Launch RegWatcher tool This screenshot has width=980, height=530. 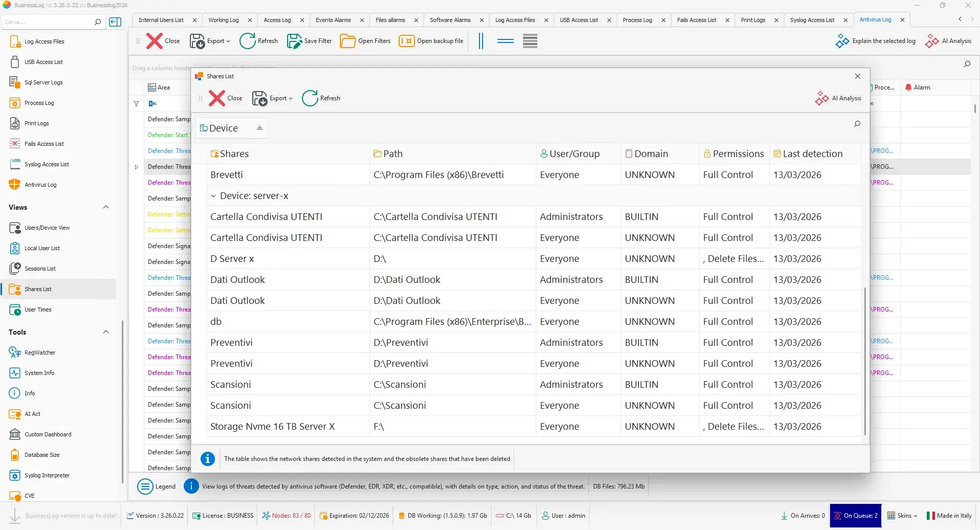coord(40,352)
